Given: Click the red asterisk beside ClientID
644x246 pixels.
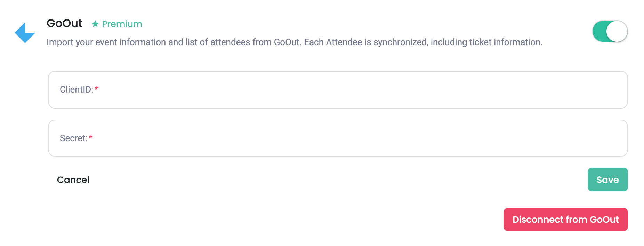Looking at the screenshot, I should (96, 89).
